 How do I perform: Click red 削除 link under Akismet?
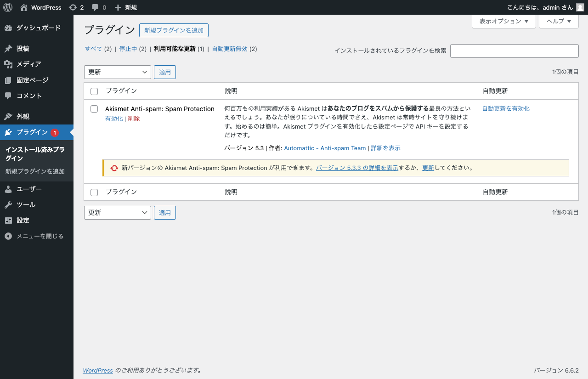click(x=134, y=119)
